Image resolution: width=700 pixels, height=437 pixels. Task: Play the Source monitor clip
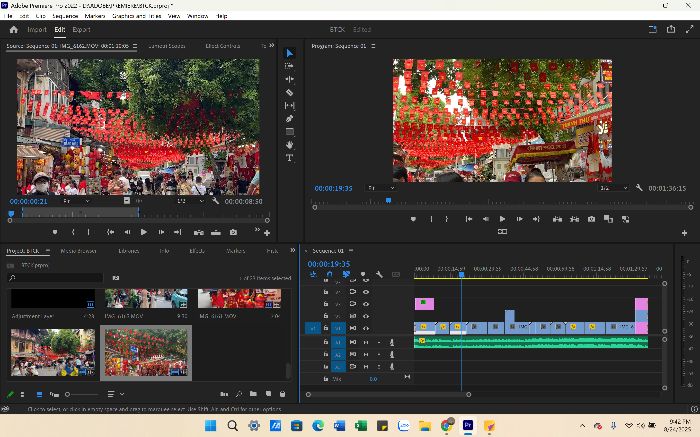pyautogui.click(x=143, y=233)
